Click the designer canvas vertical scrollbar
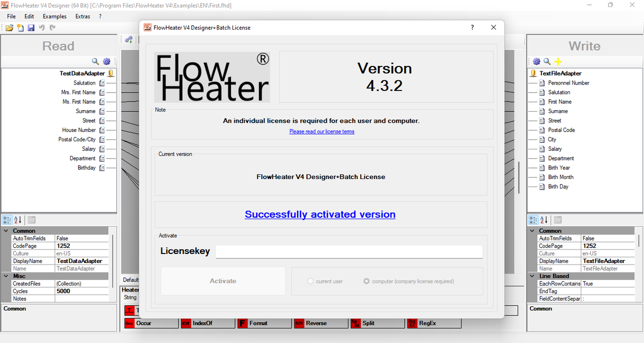 point(519,178)
